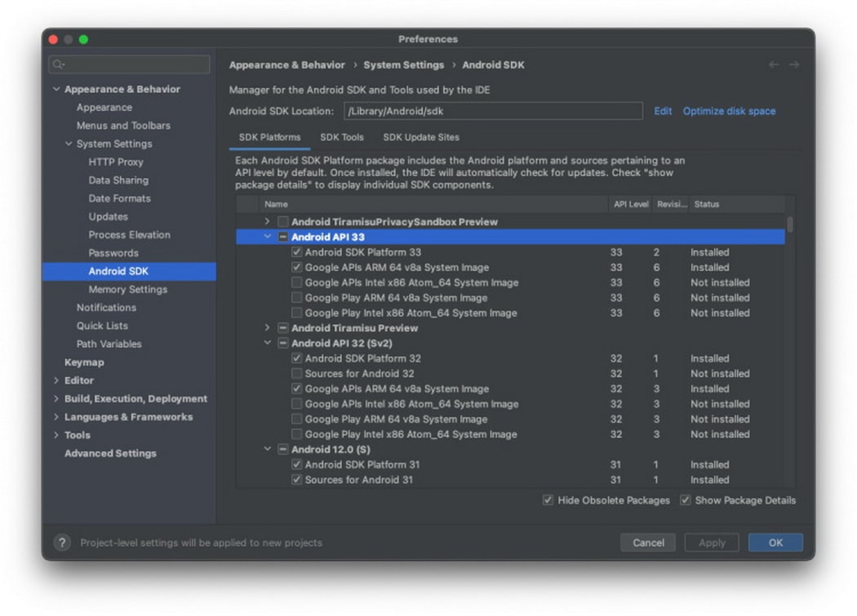
Task: Sort by the Status column header
Action: coord(736,204)
